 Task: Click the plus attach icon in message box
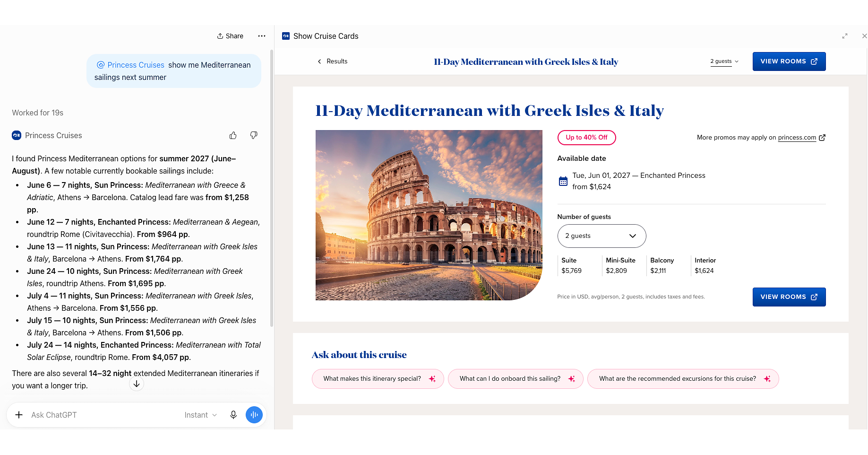click(19, 415)
